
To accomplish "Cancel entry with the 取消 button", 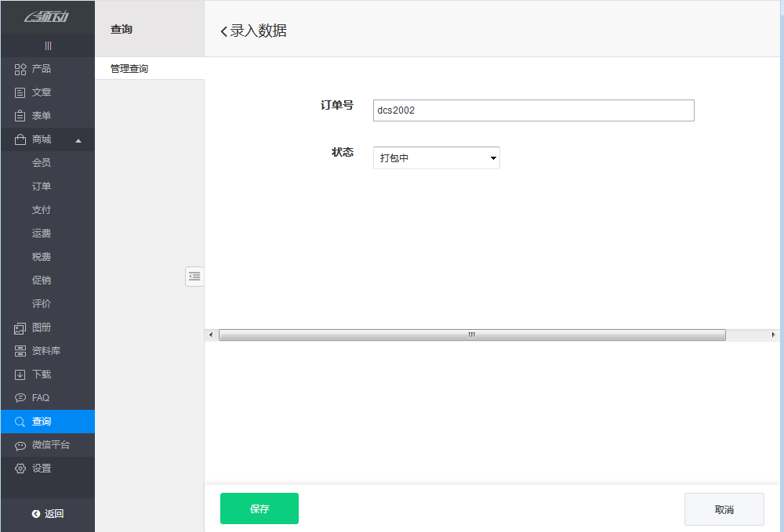I will [x=724, y=508].
